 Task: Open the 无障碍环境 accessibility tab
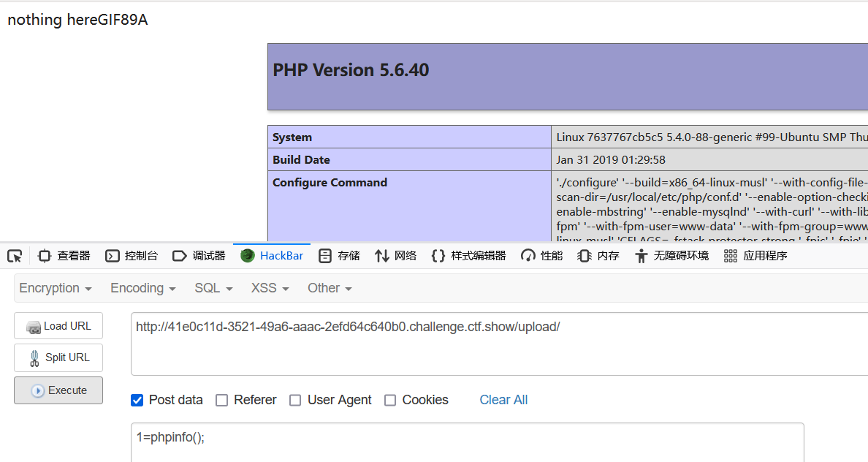[x=671, y=256]
